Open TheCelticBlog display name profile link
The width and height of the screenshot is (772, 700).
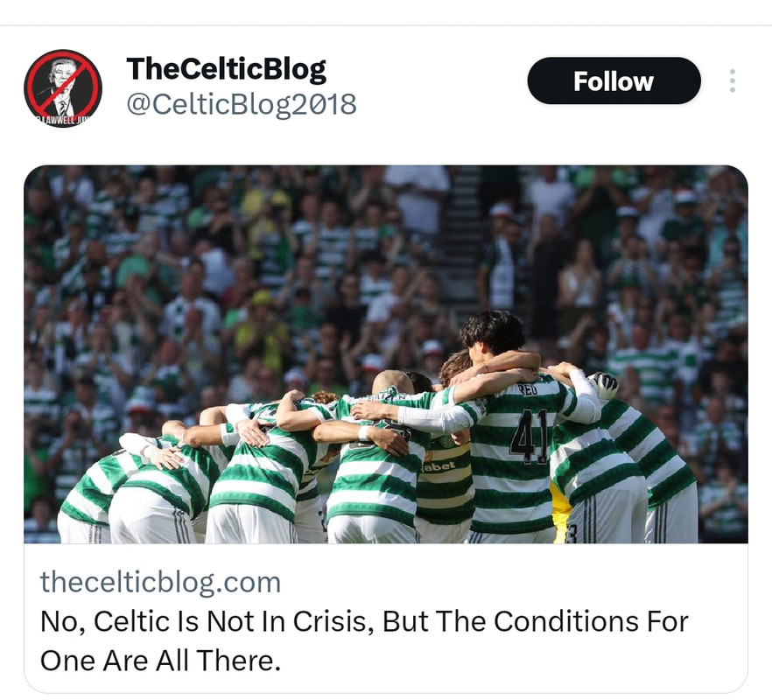(226, 69)
